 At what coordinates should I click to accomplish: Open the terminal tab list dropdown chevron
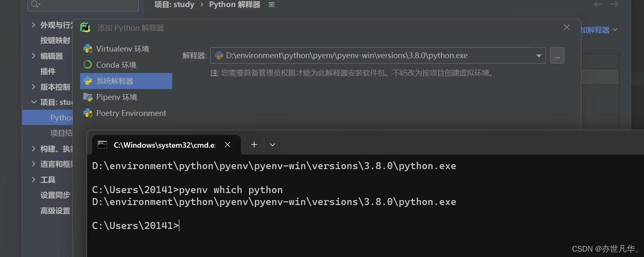[272, 145]
